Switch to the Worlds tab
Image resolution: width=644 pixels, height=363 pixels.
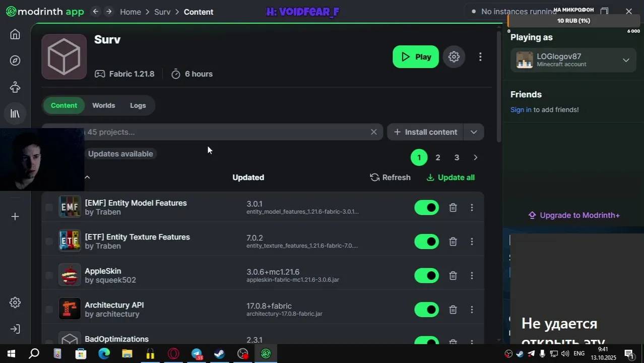(104, 105)
